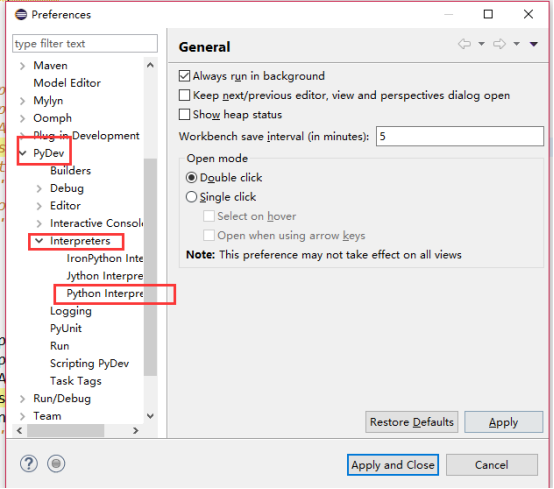This screenshot has height=489, width=554.
Task: Open the Task Tags preference page
Action: point(76,381)
